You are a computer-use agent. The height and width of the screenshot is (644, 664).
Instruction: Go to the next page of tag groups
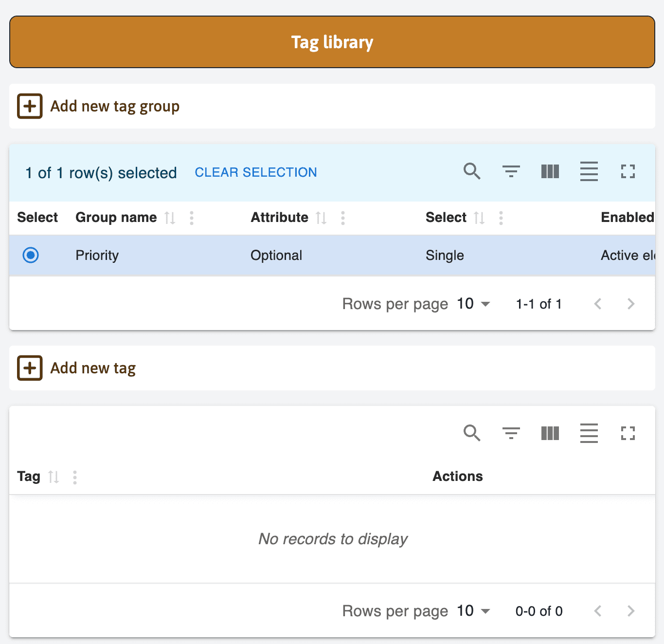click(x=631, y=303)
